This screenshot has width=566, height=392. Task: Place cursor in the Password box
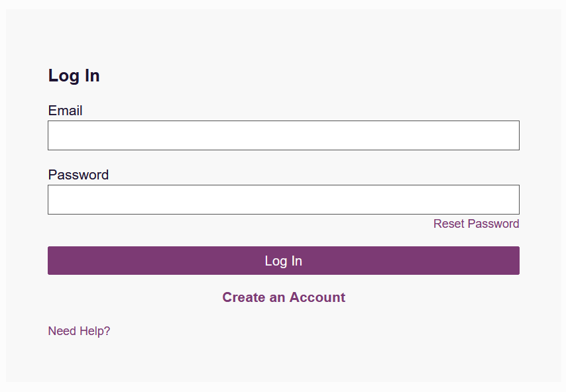tap(283, 200)
